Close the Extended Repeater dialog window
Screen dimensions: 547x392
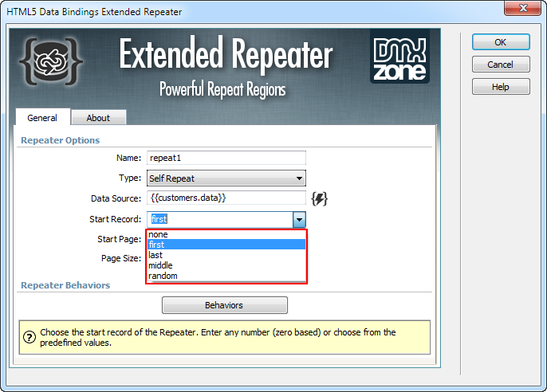coord(523,8)
